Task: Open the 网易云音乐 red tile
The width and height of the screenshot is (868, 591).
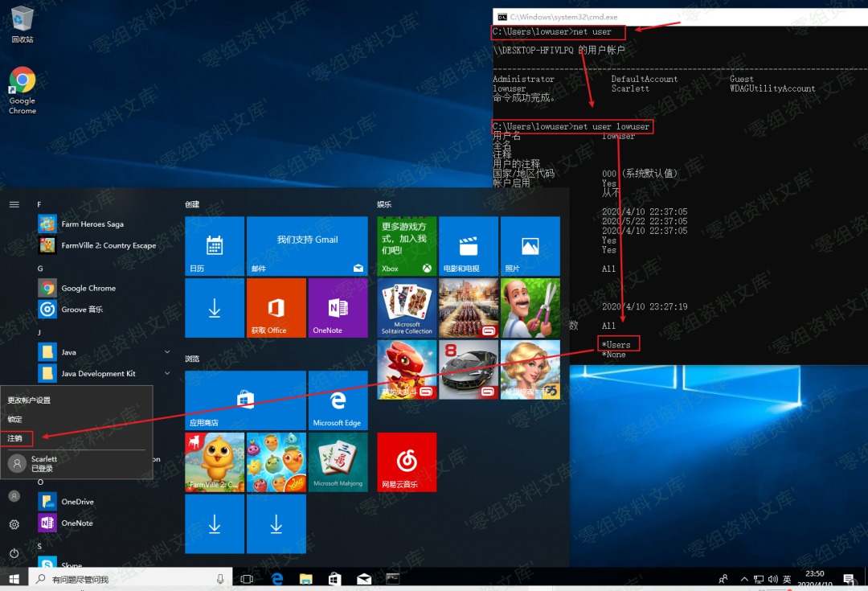Action: 407,462
